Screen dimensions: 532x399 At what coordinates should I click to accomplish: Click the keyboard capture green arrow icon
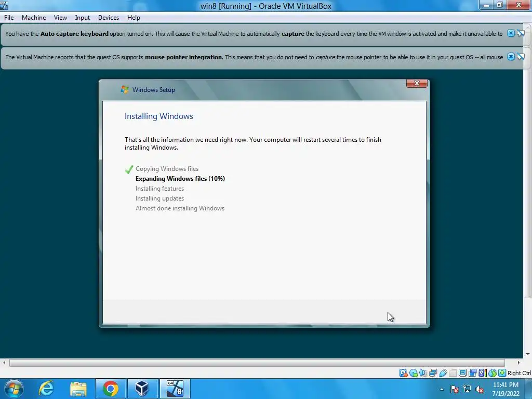pos(502,373)
